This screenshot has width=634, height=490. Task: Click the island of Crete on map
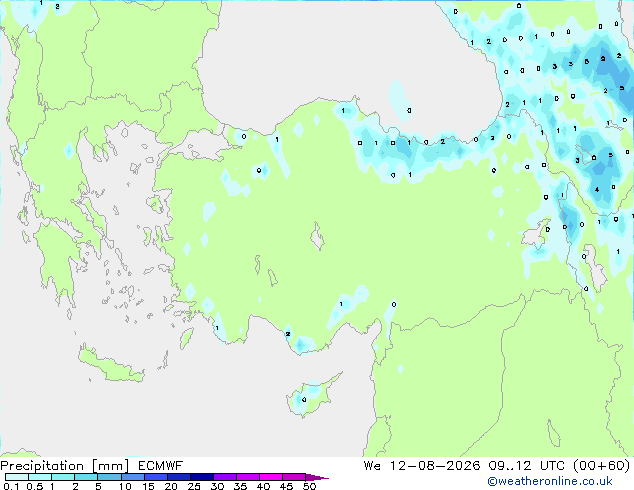point(111,365)
